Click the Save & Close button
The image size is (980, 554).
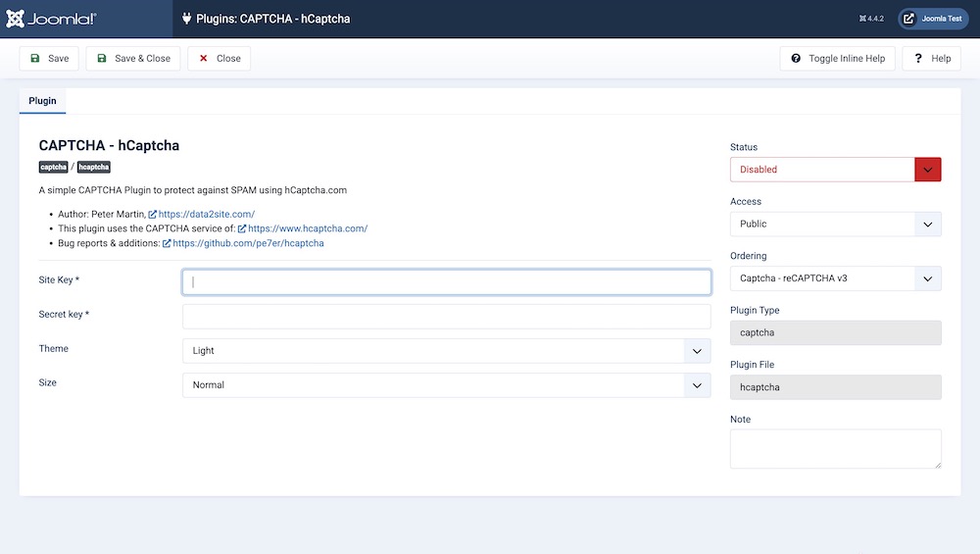(133, 59)
